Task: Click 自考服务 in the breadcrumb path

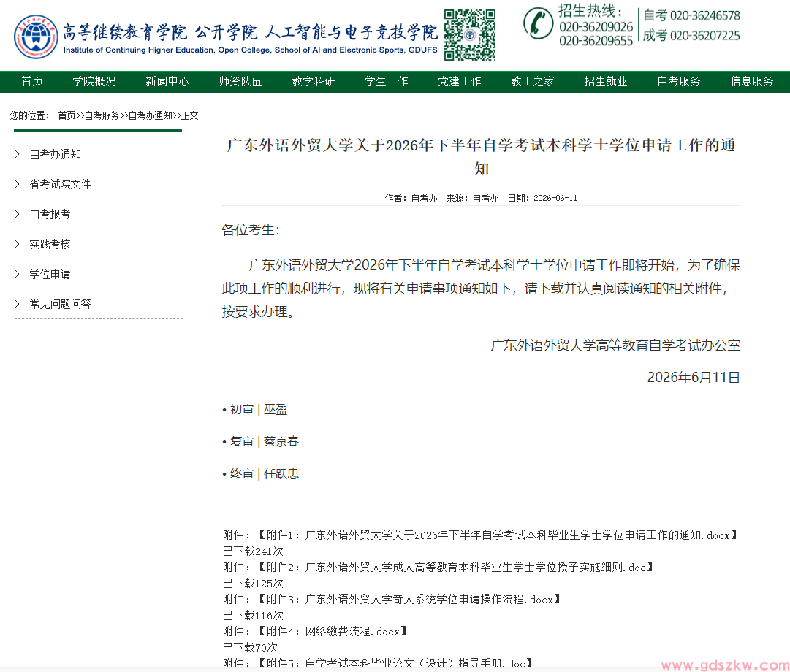Action: pos(102,116)
